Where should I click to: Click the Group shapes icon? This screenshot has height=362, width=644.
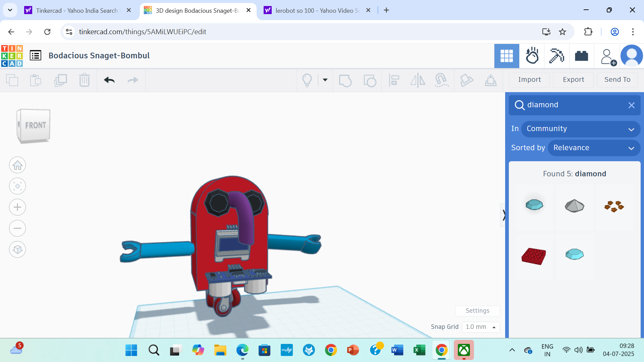tap(345, 80)
